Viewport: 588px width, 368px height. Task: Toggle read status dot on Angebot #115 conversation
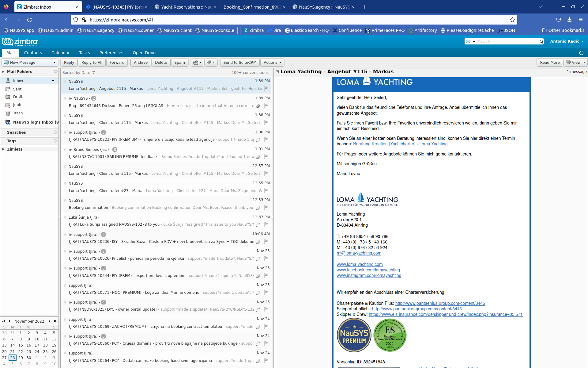[65, 81]
